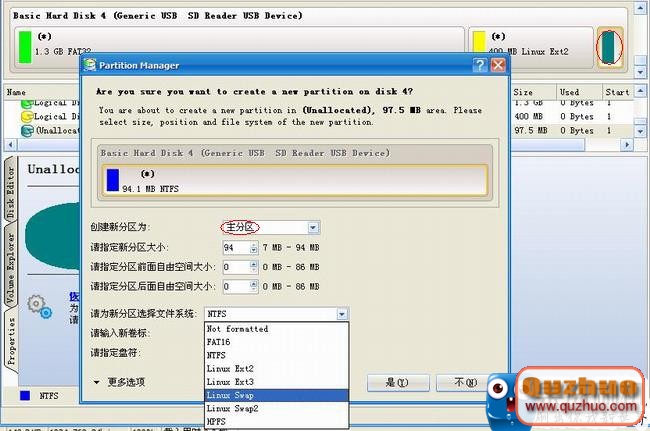Open the partition type 主分区 dropdown
This screenshot has height=431, width=650.
click(x=313, y=227)
